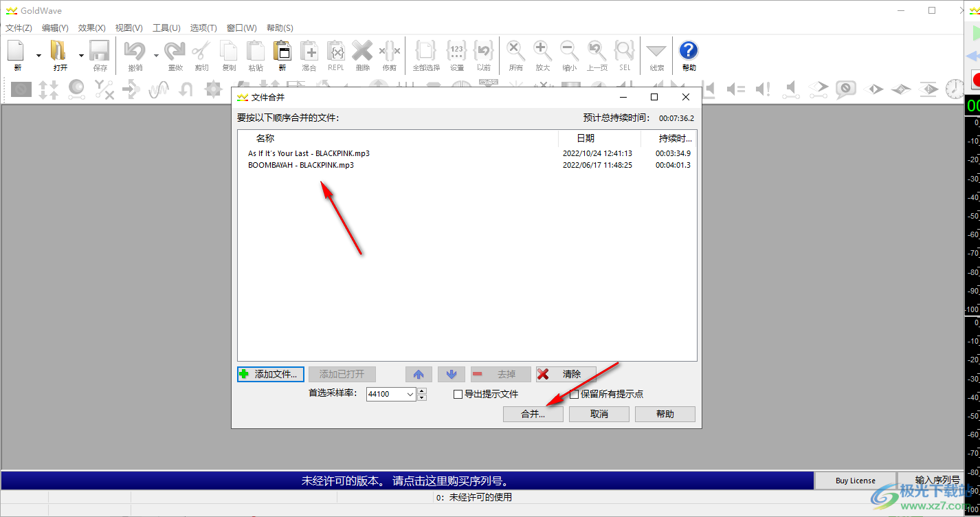Click the paste-as-new clipboard icon

282,52
